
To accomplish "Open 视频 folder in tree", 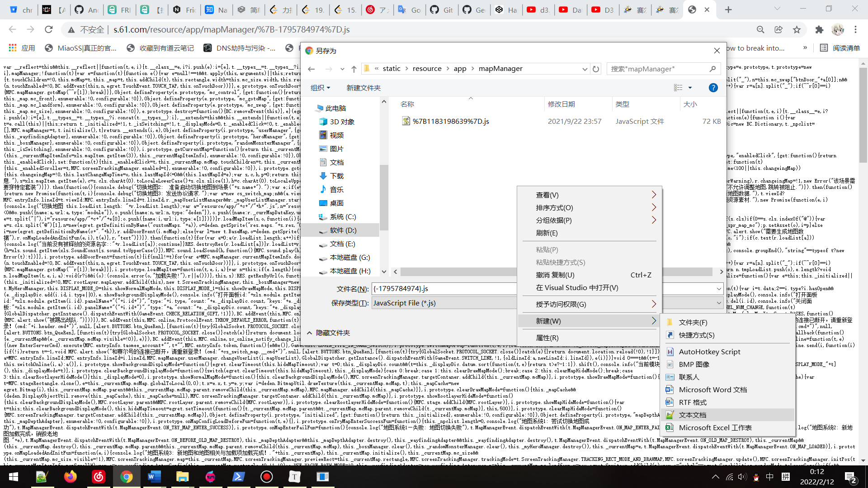I will click(336, 135).
